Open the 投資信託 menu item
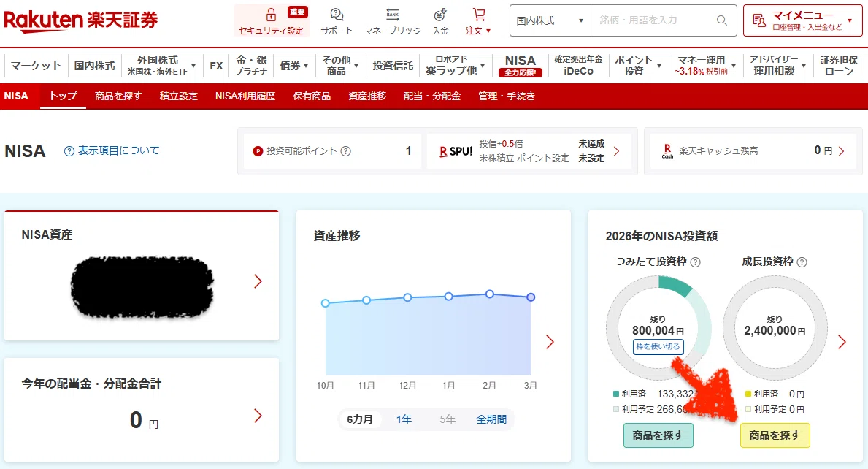Screen dimensions: 868x469 [393, 65]
